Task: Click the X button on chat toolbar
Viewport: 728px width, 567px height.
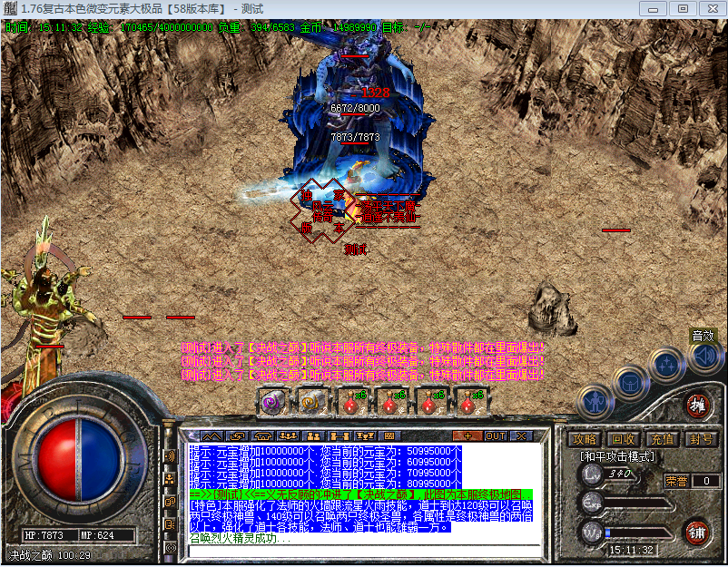Action: pyautogui.click(x=521, y=436)
